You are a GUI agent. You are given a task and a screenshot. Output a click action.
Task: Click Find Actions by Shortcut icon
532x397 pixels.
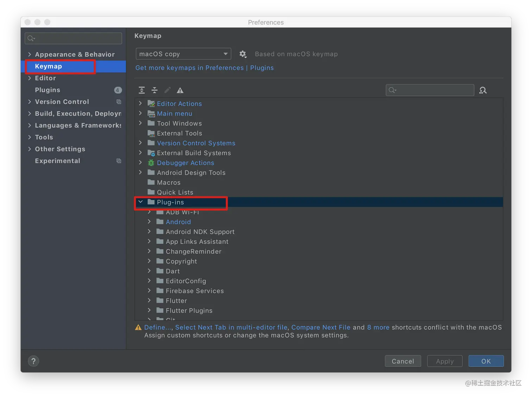point(483,90)
